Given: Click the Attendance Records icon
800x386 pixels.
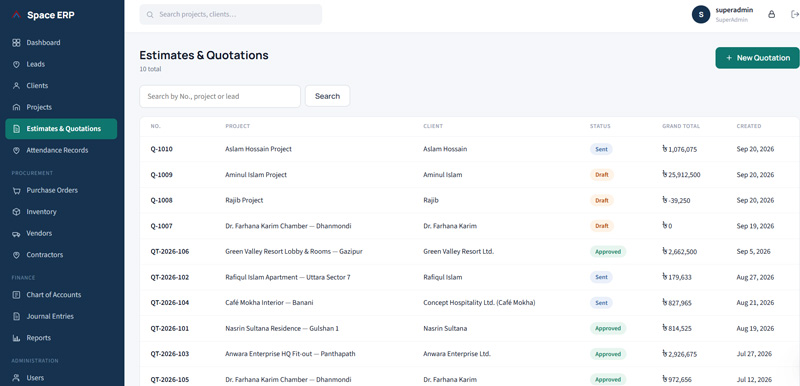Looking at the screenshot, I should click(16, 150).
